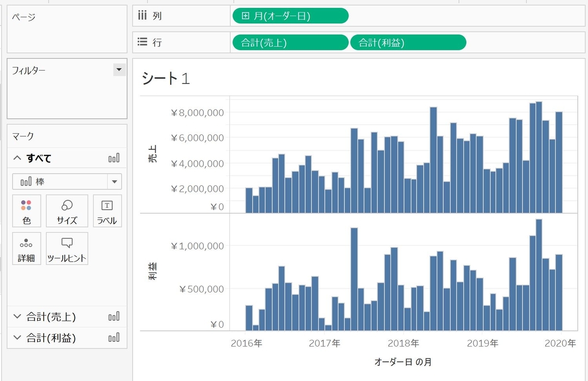
Task: Click the 列 columns shelf icon
Action: tap(143, 16)
